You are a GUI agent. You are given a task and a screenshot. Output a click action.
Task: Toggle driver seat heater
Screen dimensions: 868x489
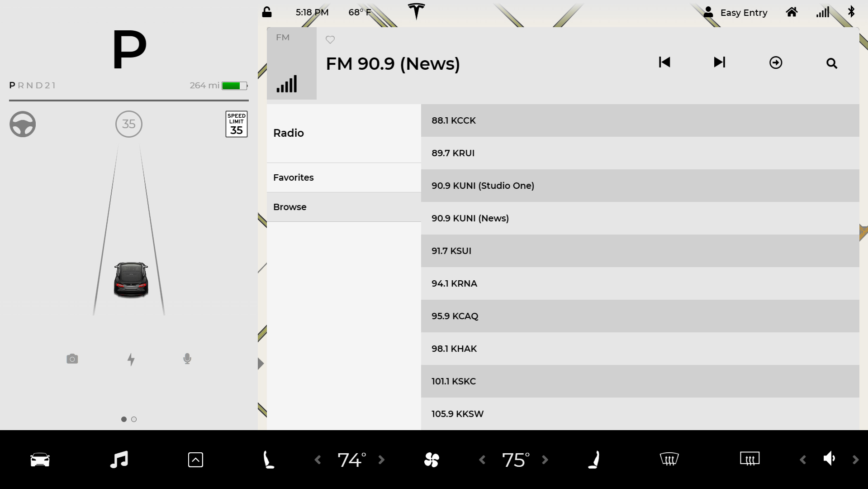269,460
